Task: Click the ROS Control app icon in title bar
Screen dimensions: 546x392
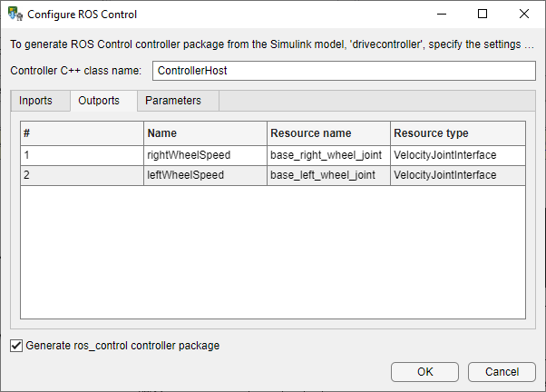Action: (x=15, y=15)
